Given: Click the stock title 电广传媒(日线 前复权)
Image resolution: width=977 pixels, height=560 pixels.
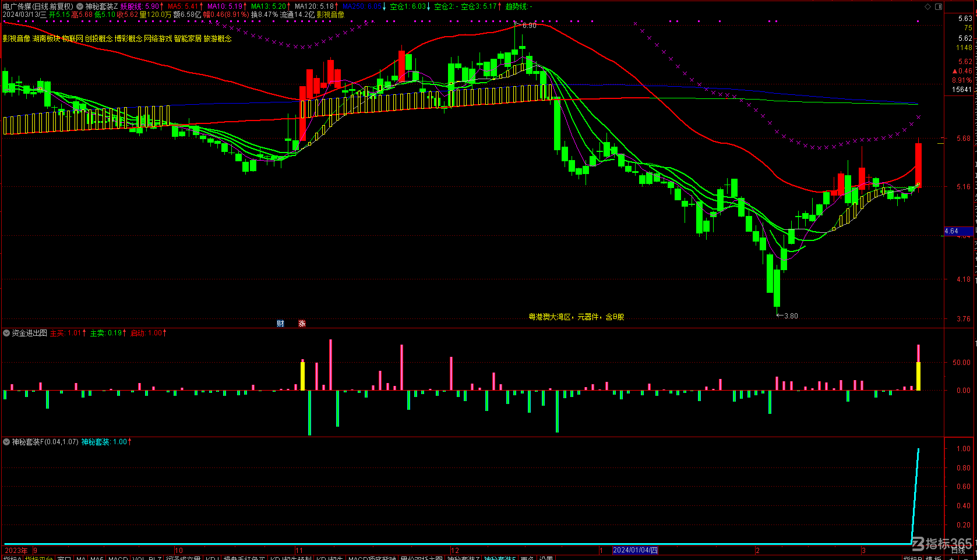Looking at the screenshot, I should pyautogui.click(x=38, y=6).
